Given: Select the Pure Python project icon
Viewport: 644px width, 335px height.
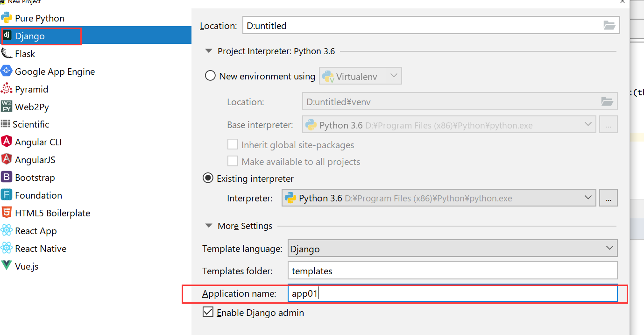Looking at the screenshot, I should [x=7, y=18].
